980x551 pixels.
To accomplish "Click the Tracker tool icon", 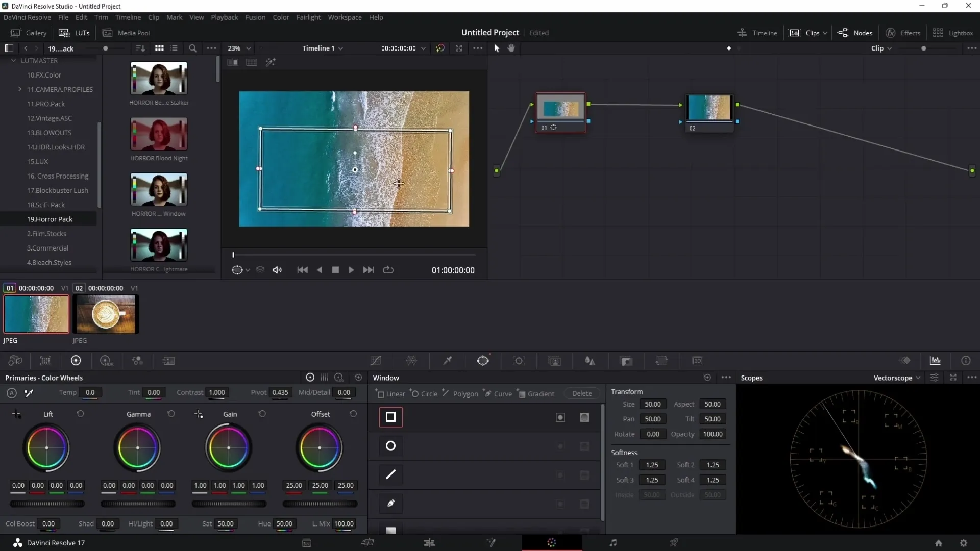I will pyautogui.click(x=519, y=361).
